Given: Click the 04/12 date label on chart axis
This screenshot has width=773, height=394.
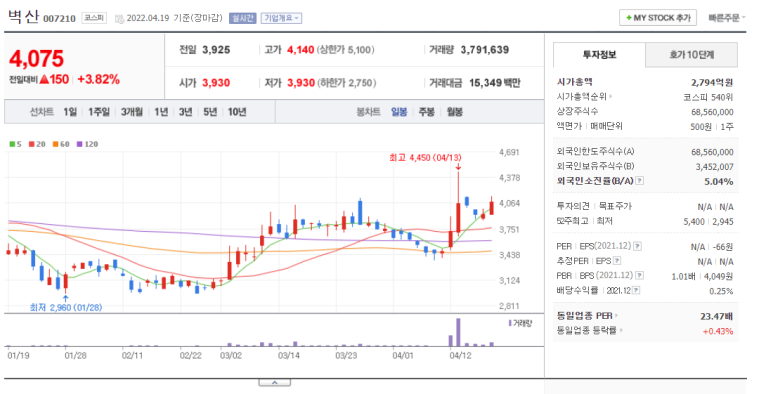Looking at the screenshot, I should (460, 355).
